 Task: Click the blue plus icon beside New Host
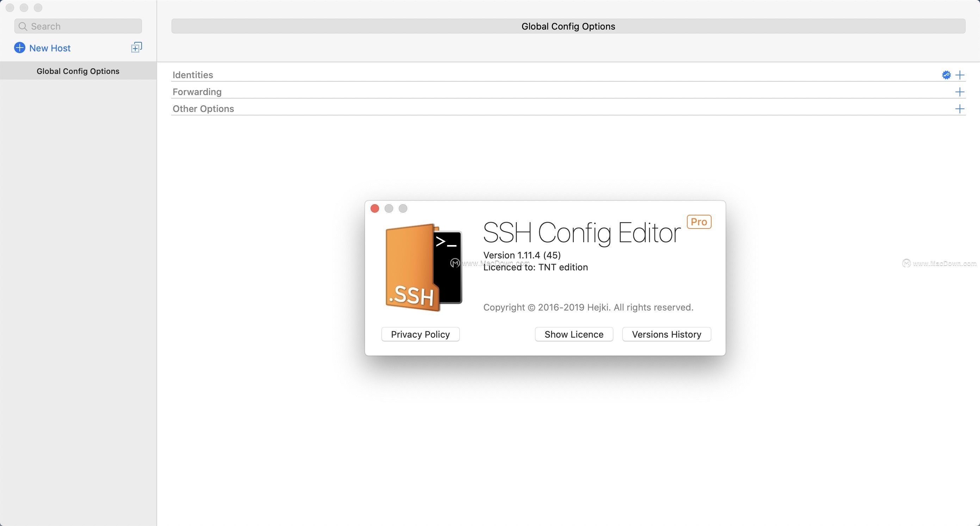pos(19,48)
